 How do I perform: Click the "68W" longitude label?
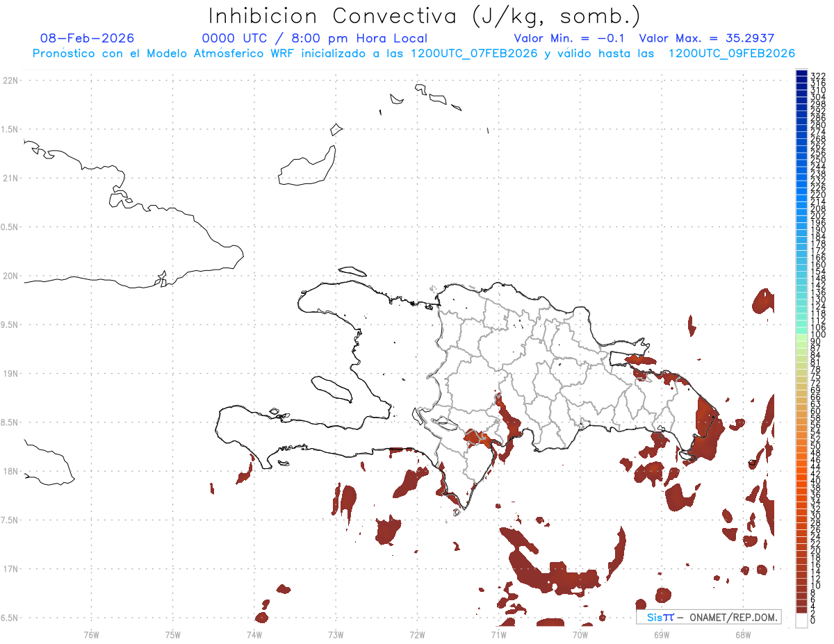pyautogui.click(x=743, y=634)
